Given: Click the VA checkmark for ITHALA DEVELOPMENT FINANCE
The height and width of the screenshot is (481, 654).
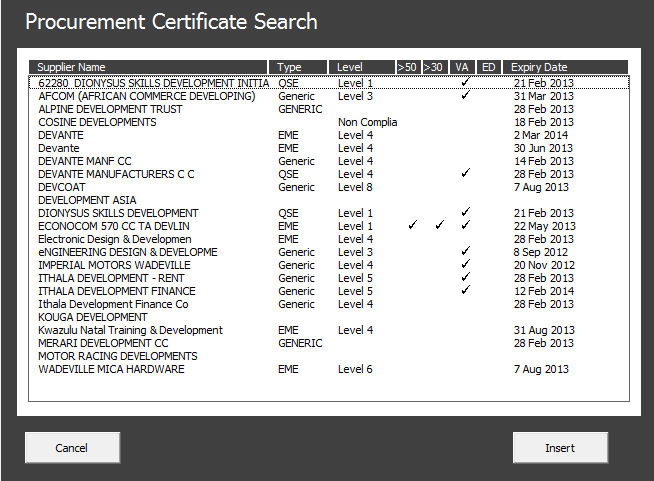Looking at the screenshot, I should [x=465, y=291].
